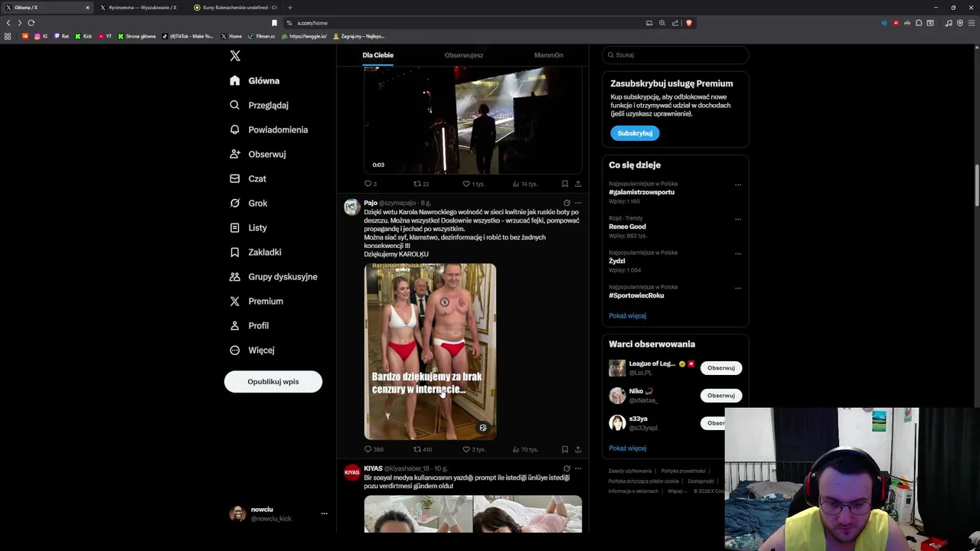Open Kick bookmark in bookmarks bar

[83, 36]
